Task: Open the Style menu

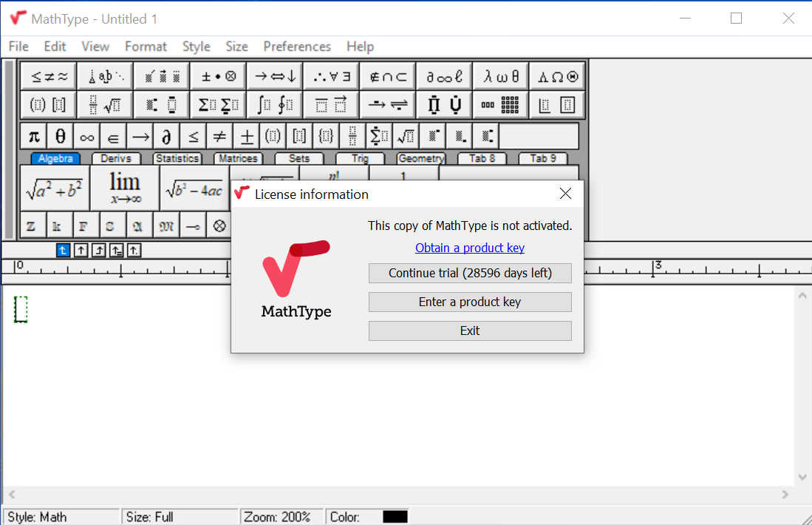Action: point(197,47)
